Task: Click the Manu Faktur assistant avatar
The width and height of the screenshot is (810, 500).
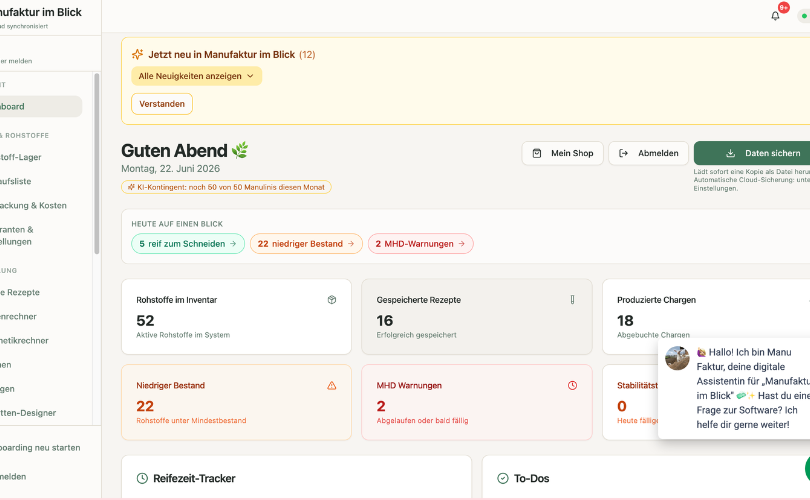Action: [677, 358]
